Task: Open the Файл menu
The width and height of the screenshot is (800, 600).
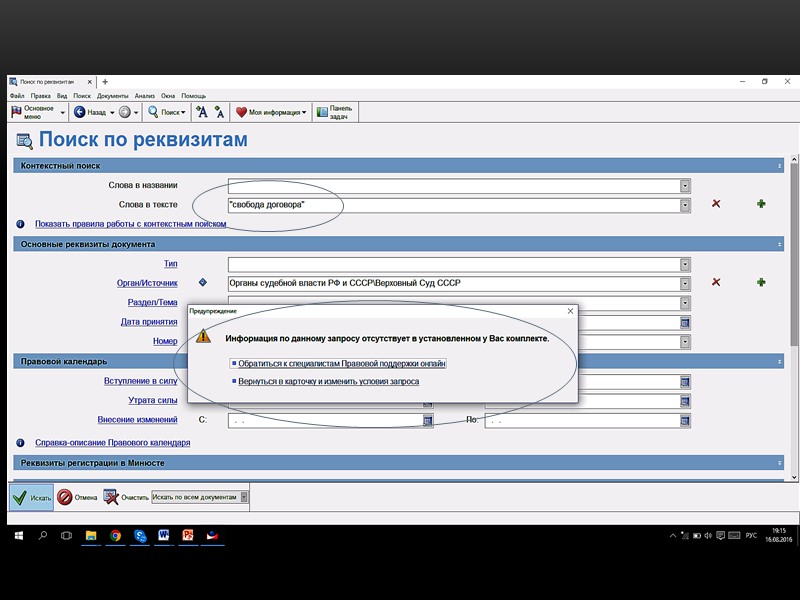Action: [x=17, y=96]
